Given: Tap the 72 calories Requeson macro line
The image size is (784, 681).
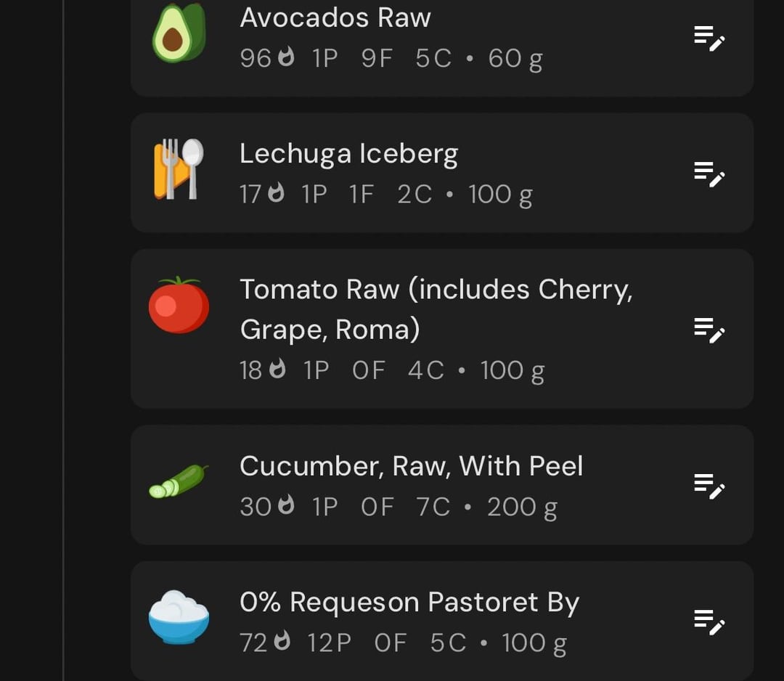Looking at the screenshot, I should click(x=403, y=643).
